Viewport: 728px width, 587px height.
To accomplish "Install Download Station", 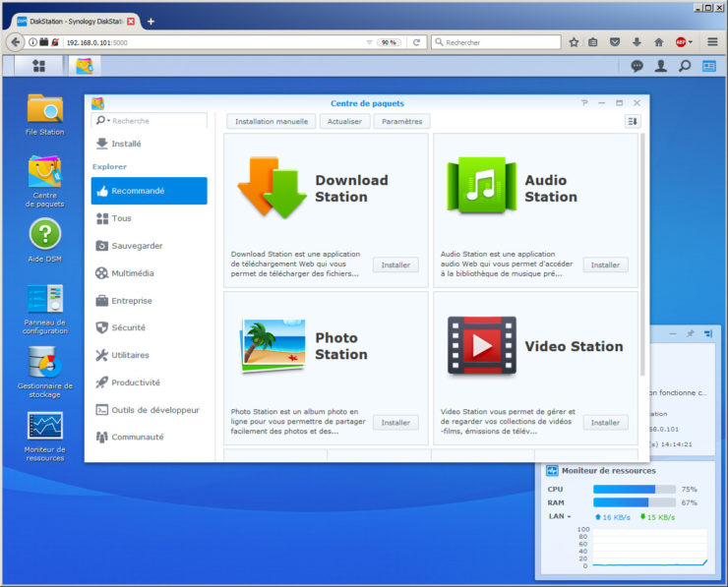I will coord(395,264).
